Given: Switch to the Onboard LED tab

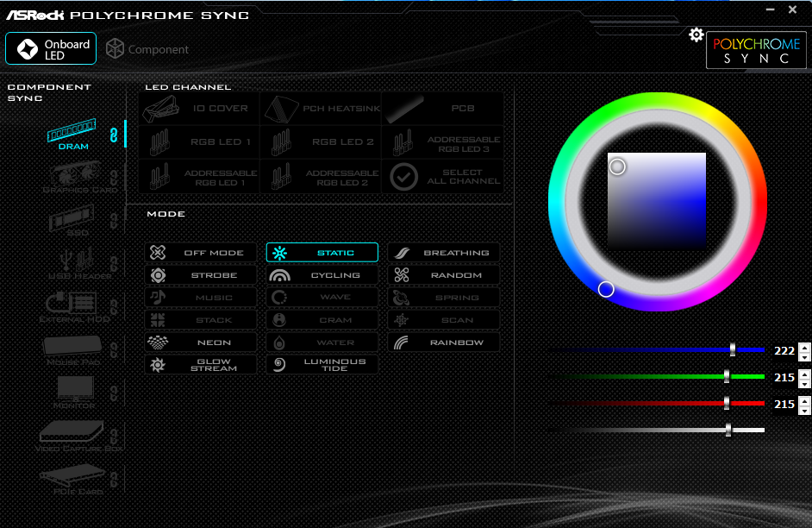Looking at the screenshot, I should (51, 49).
